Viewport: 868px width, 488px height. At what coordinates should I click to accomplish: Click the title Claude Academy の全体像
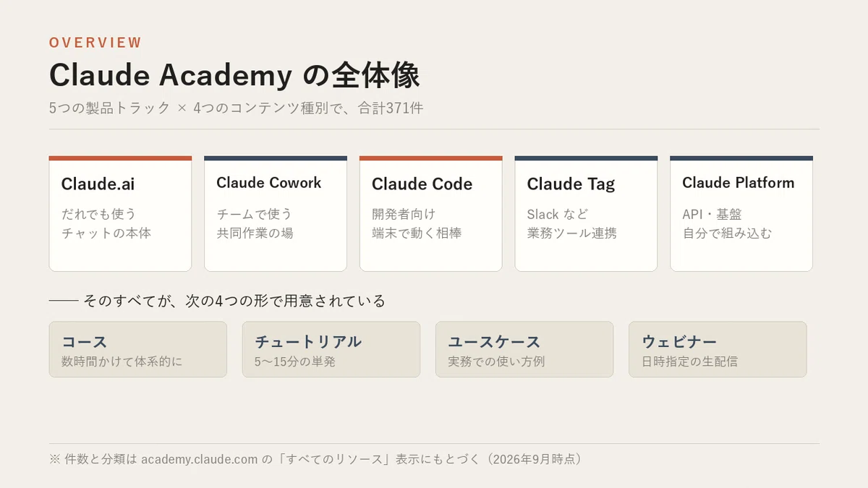[234, 75]
